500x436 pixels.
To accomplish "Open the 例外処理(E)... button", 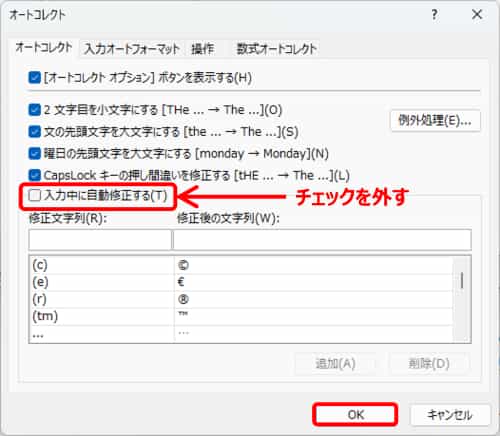I will click(x=435, y=120).
